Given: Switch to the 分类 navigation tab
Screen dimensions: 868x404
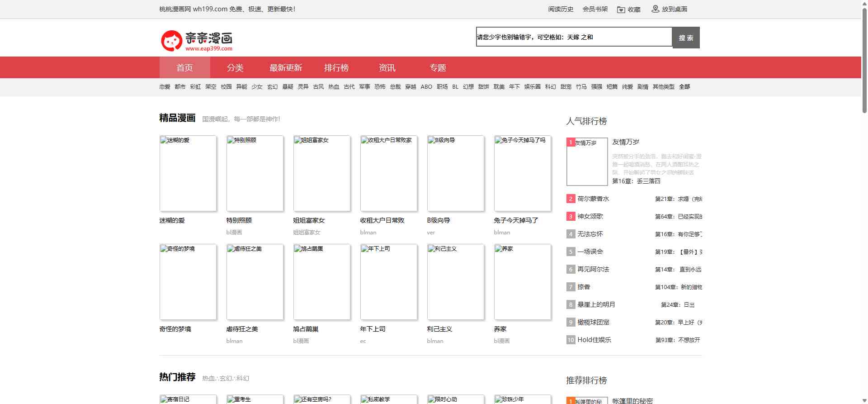Looking at the screenshot, I should [235, 68].
